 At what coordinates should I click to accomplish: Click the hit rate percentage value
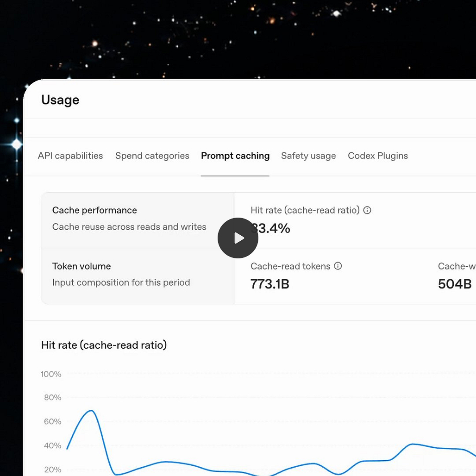click(270, 228)
